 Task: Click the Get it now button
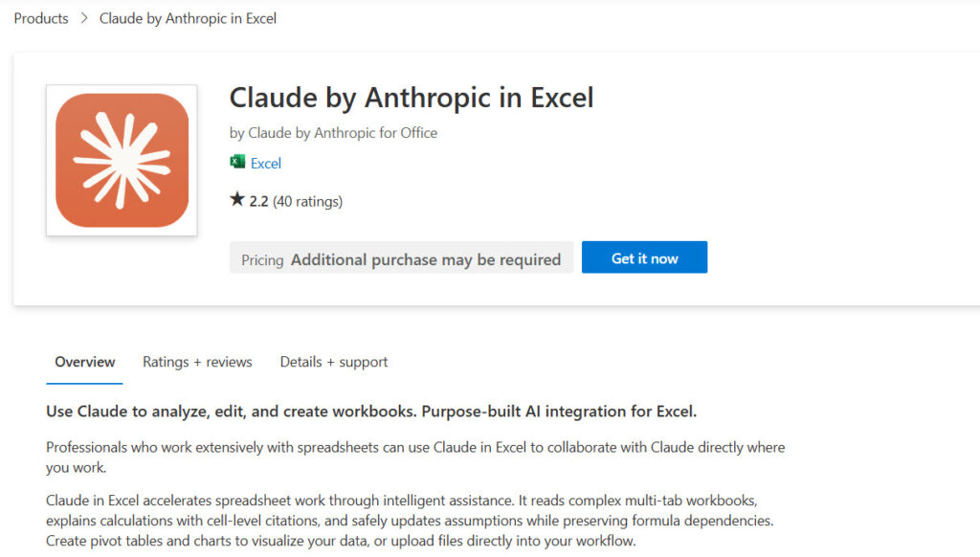click(x=644, y=256)
